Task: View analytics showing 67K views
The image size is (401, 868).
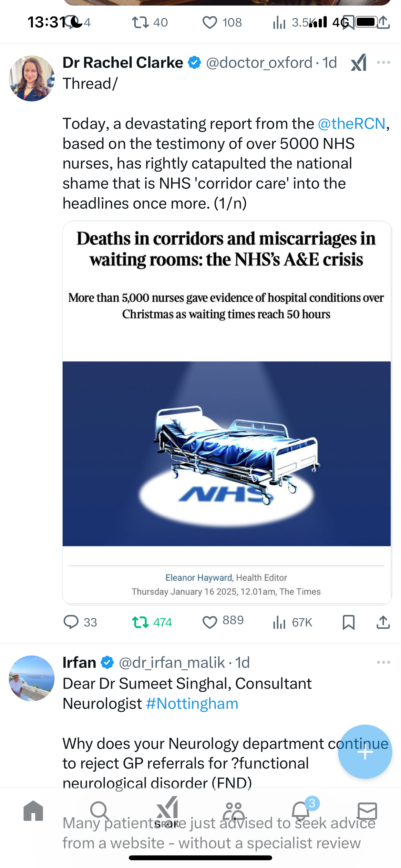Action: click(x=292, y=622)
